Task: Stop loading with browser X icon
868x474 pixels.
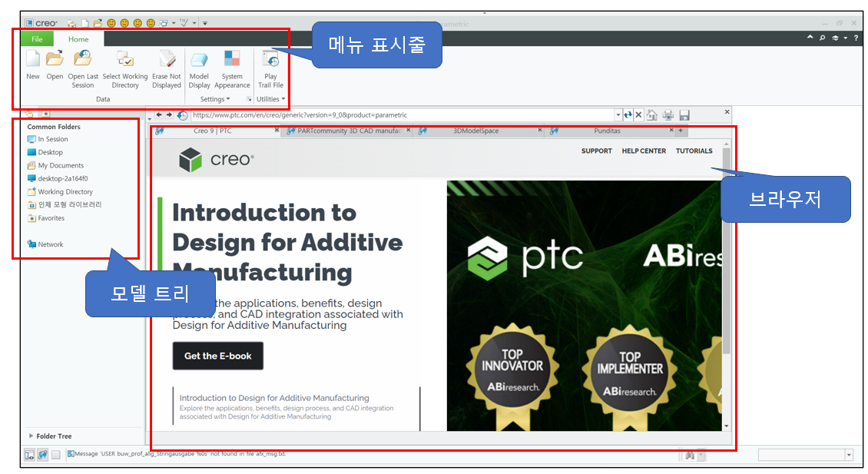Action: click(x=638, y=114)
